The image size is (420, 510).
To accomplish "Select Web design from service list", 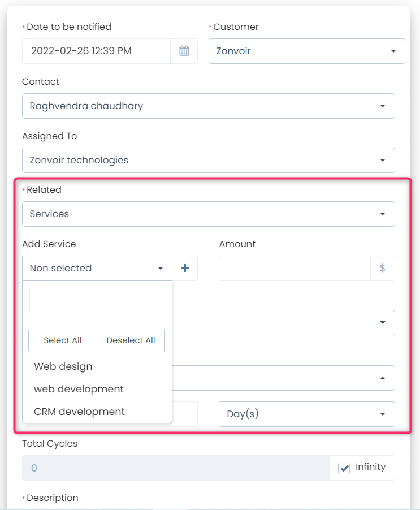I will 63,366.
